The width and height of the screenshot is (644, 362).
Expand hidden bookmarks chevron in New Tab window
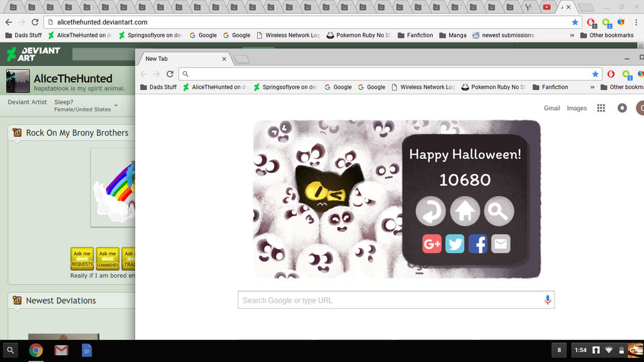(x=592, y=87)
